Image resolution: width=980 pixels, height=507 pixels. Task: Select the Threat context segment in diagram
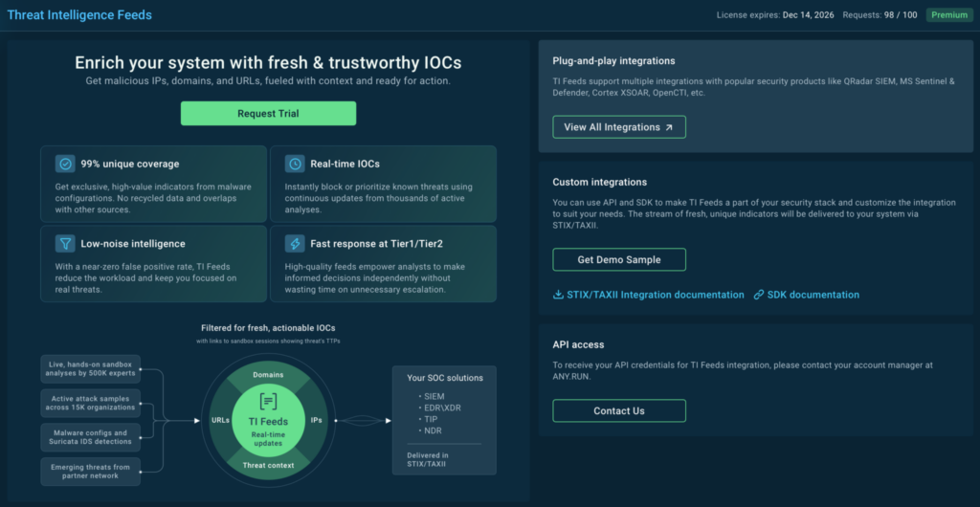268,465
